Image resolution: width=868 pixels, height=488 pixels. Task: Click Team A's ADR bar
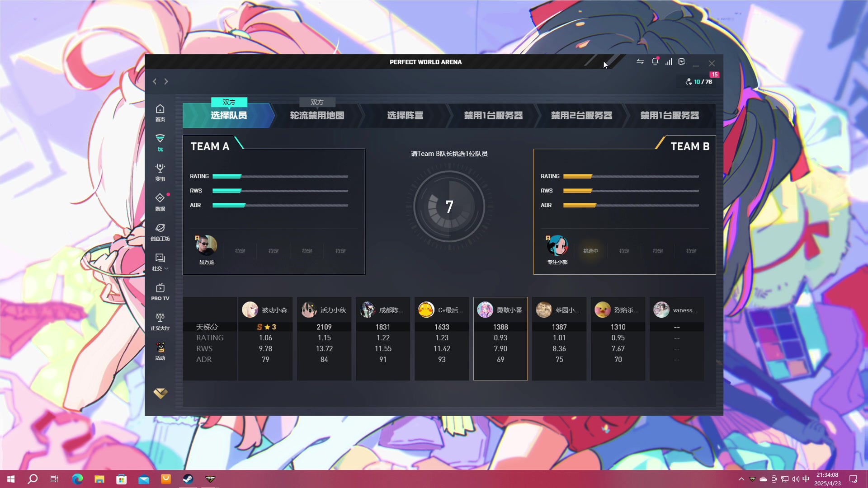280,205
